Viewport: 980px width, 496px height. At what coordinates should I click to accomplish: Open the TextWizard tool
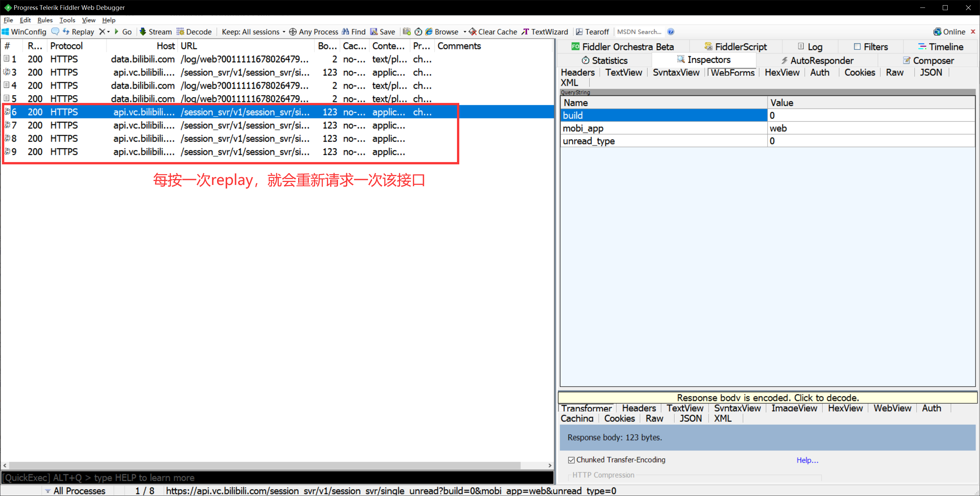545,32
